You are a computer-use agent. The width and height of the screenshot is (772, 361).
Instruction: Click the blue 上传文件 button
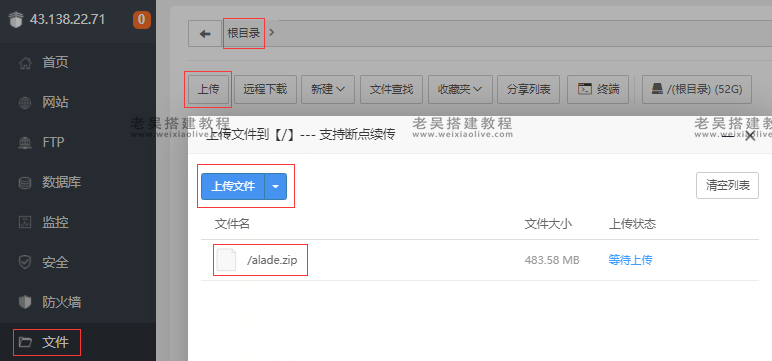coord(233,186)
